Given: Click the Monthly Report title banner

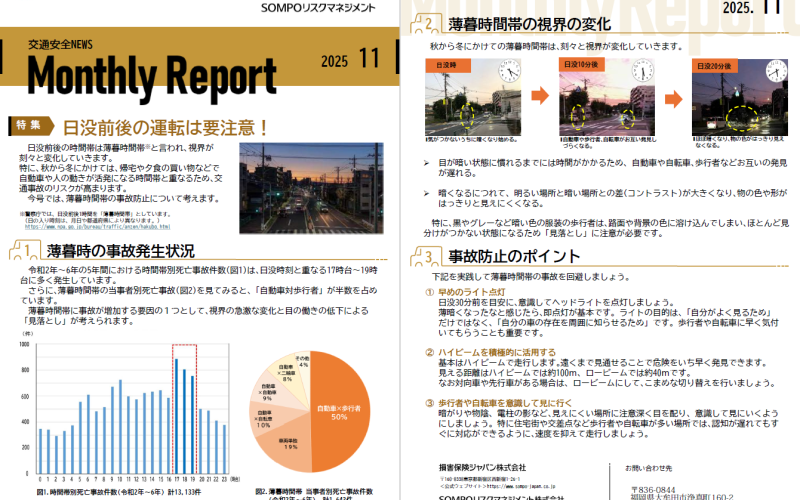Looking at the screenshot, I should (x=150, y=74).
